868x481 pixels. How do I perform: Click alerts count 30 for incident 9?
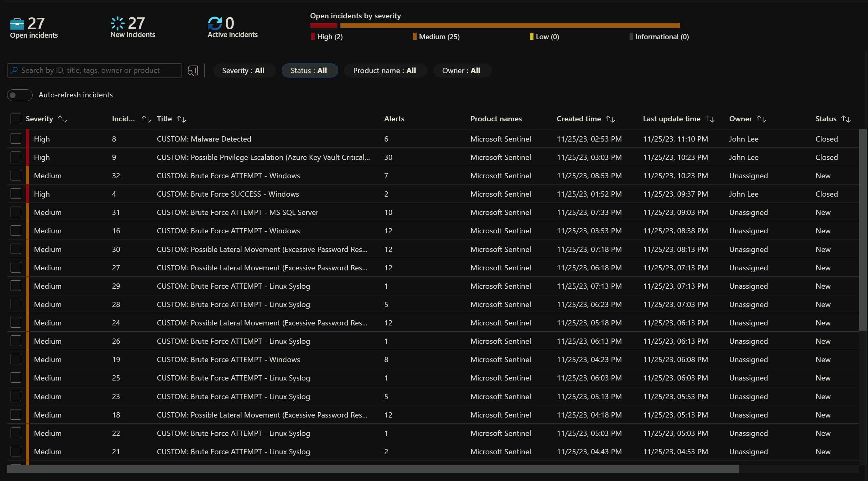388,157
